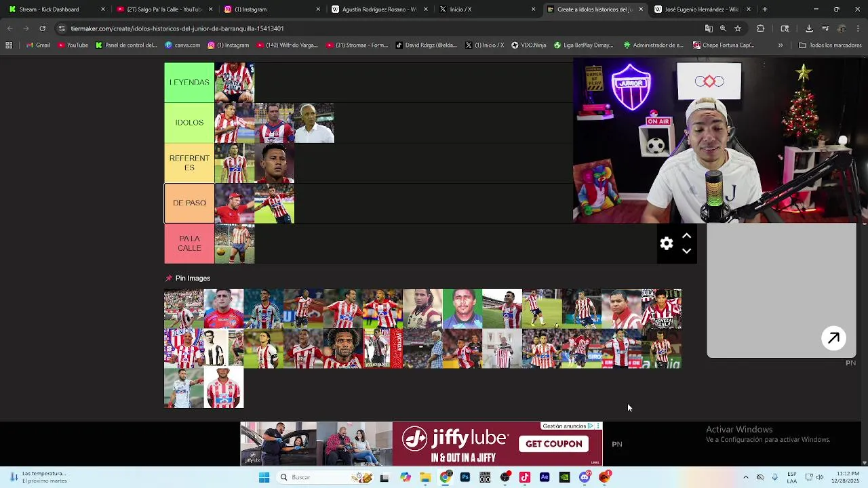Screen dimensions: 868x488
Task: Pick the last image in the pool's bottom row
Action: tap(224, 388)
